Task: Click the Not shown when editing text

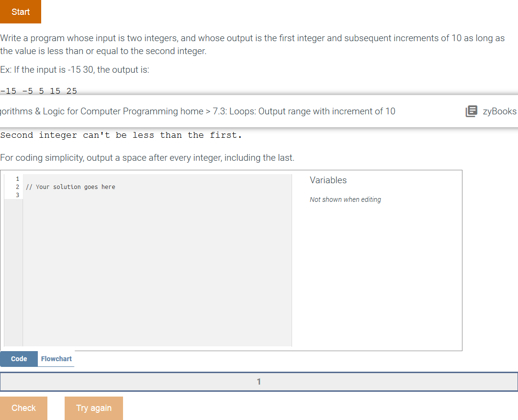Action: pos(345,199)
